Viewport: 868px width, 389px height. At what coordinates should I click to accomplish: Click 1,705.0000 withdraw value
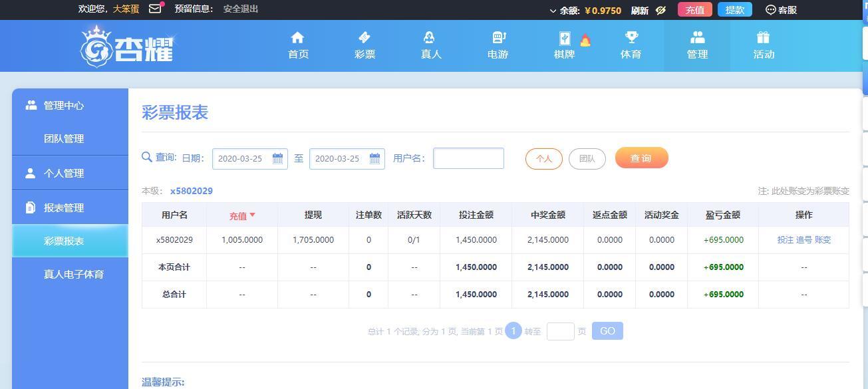click(313, 240)
